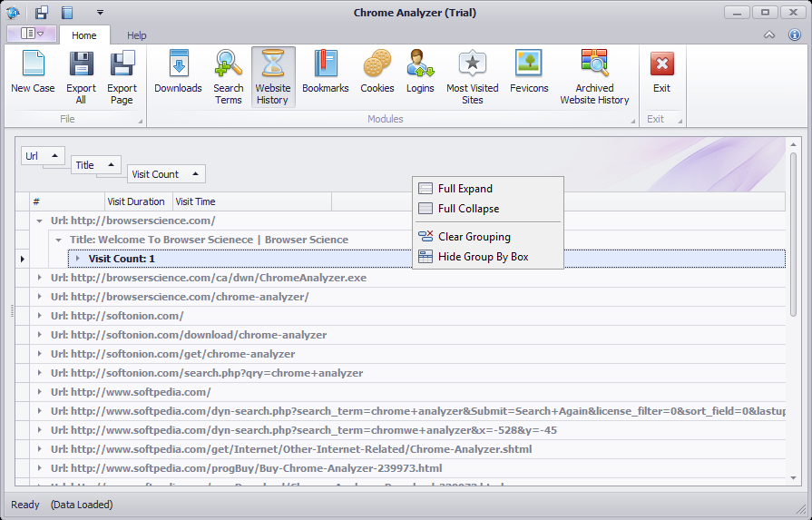Expand softonion.com/get/chrome-analyzer group

click(39, 354)
